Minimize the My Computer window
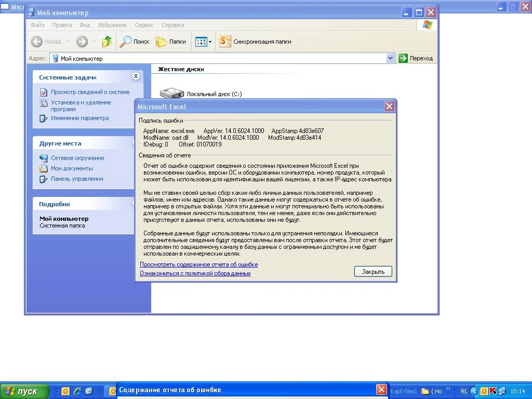 [x=406, y=12]
